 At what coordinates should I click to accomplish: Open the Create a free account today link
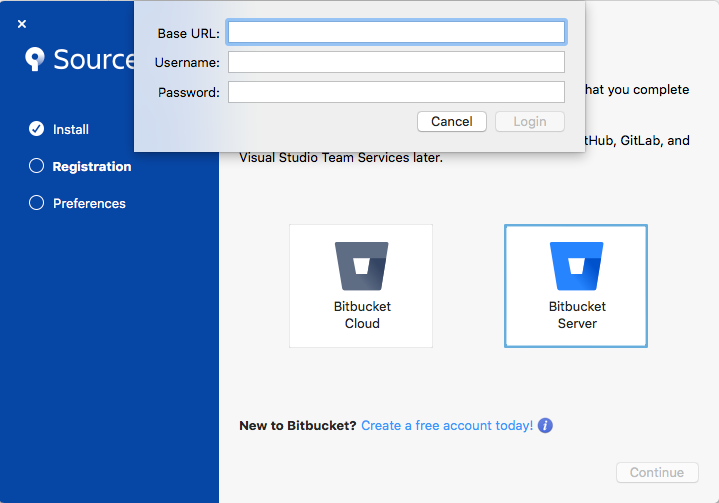click(447, 426)
